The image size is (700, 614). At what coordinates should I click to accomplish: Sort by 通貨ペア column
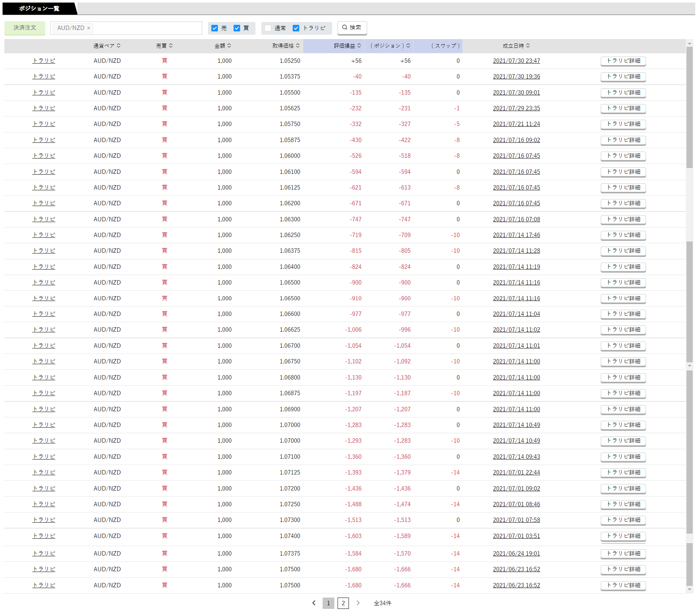pyautogui.click(x=107, y=46)
